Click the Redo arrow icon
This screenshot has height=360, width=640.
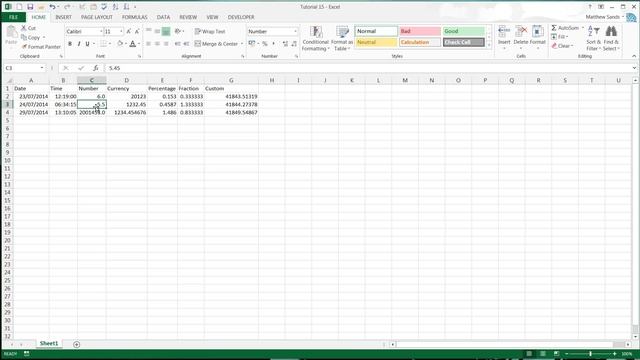pos(67,7)
